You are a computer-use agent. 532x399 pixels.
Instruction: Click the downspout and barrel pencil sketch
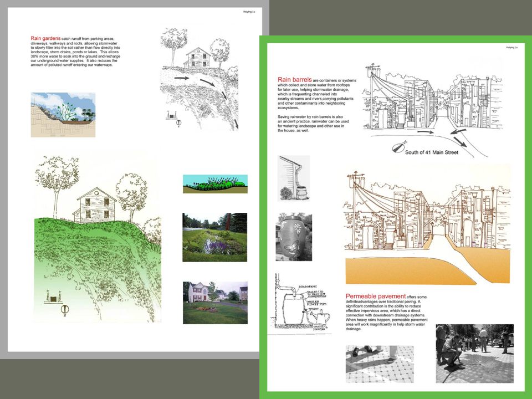click(294, 178)
